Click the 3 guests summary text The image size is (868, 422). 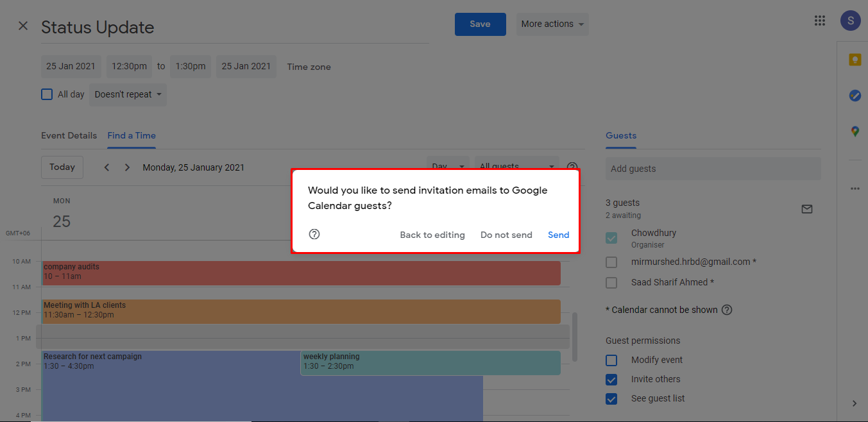[622, 203]
